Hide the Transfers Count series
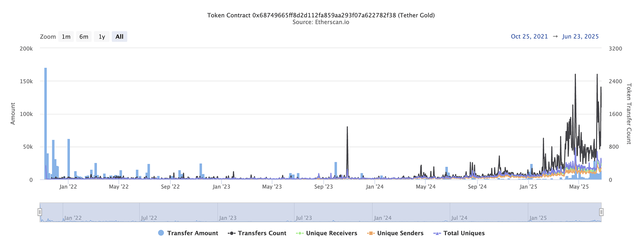 [262, 233]
